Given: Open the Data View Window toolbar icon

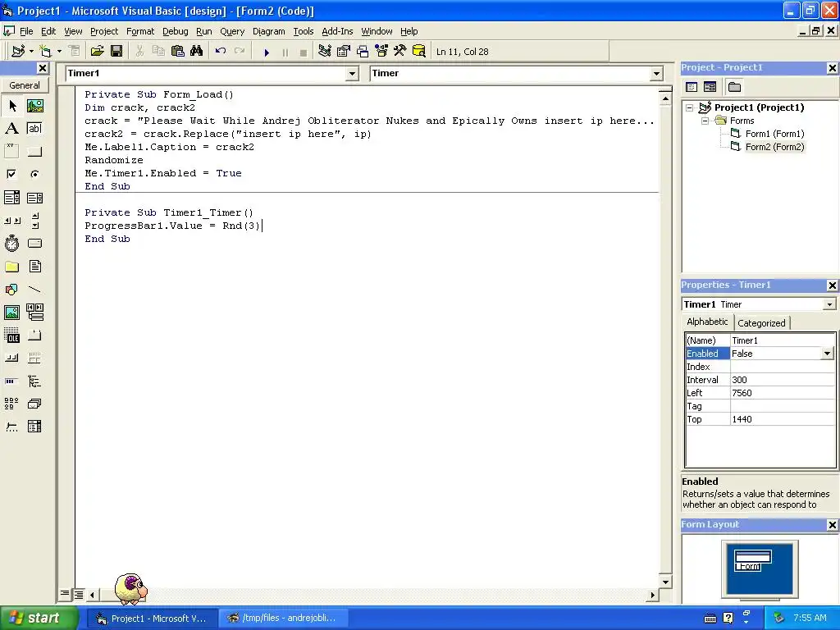Looking at the screenshot, I should 419,52.
